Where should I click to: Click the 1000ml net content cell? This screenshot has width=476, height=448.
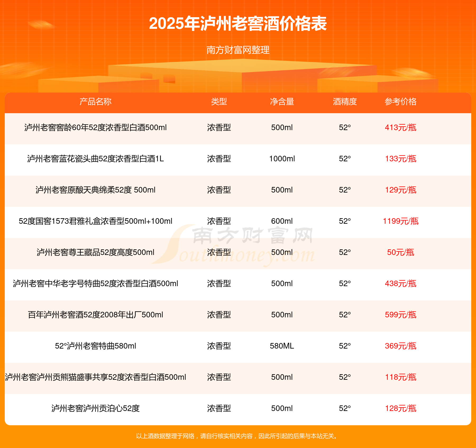tap(282, 159)
